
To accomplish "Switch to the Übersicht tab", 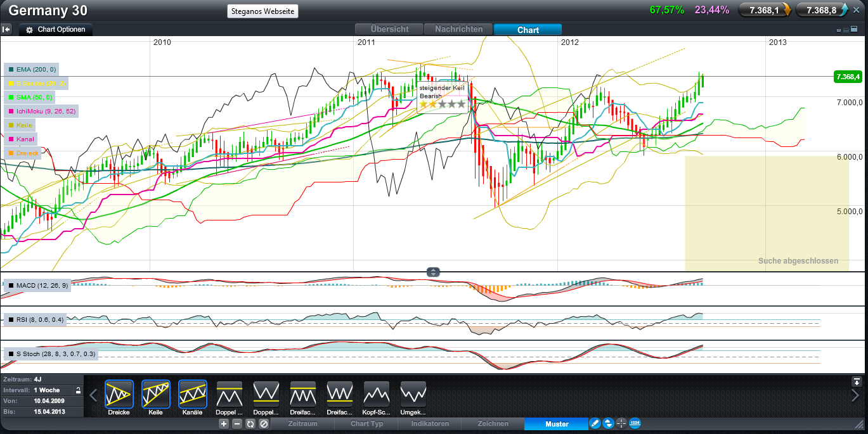I will [x=389, y=29].
